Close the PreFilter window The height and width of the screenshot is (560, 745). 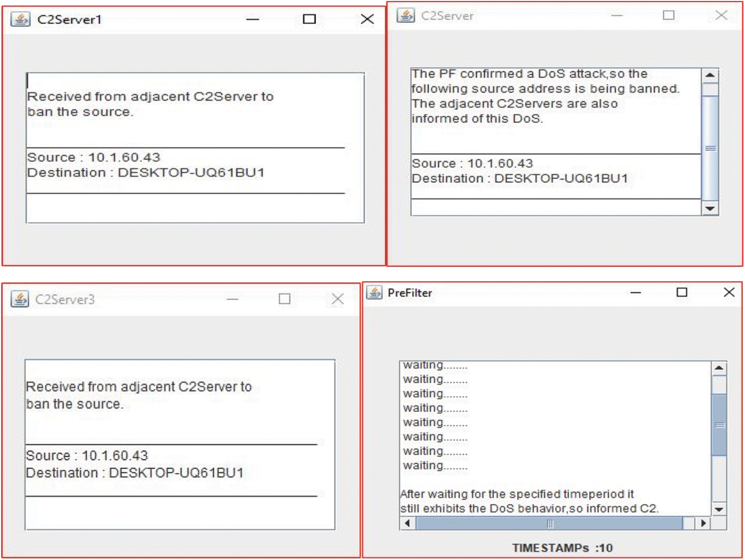729,292
